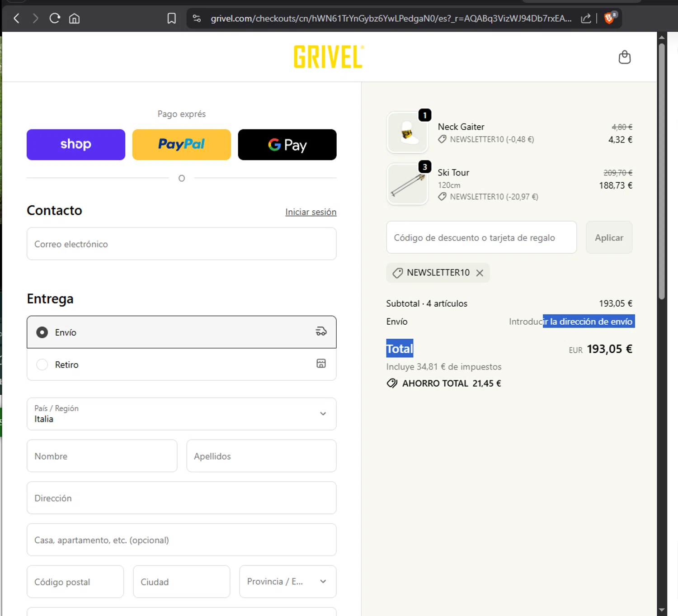Click the Neck Gaiter product thumbnail
678x616 pixels.
pos(408,133)
